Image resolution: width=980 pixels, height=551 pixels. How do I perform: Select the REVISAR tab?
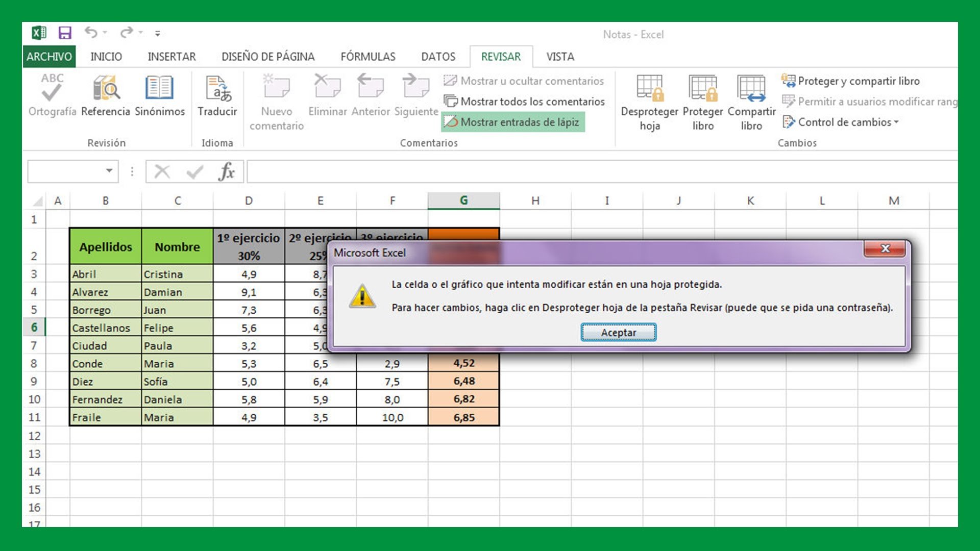point(501,57)
